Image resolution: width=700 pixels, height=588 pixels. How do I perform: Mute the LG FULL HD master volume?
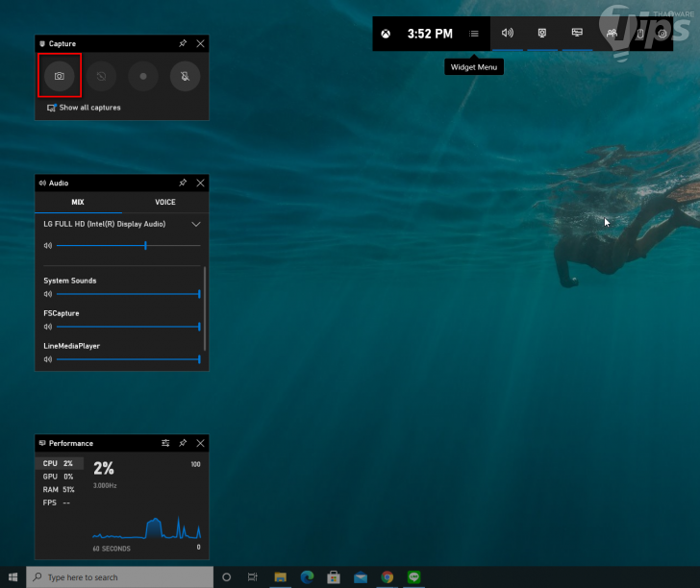coord(48,245)
